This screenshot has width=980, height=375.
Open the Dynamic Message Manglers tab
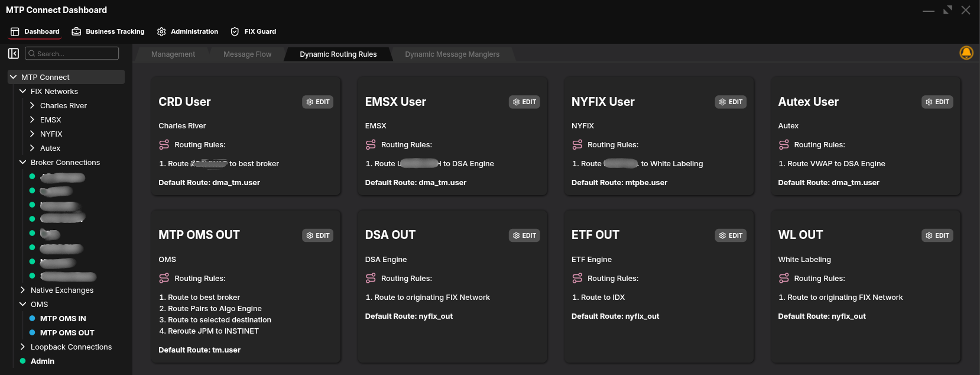452,54
